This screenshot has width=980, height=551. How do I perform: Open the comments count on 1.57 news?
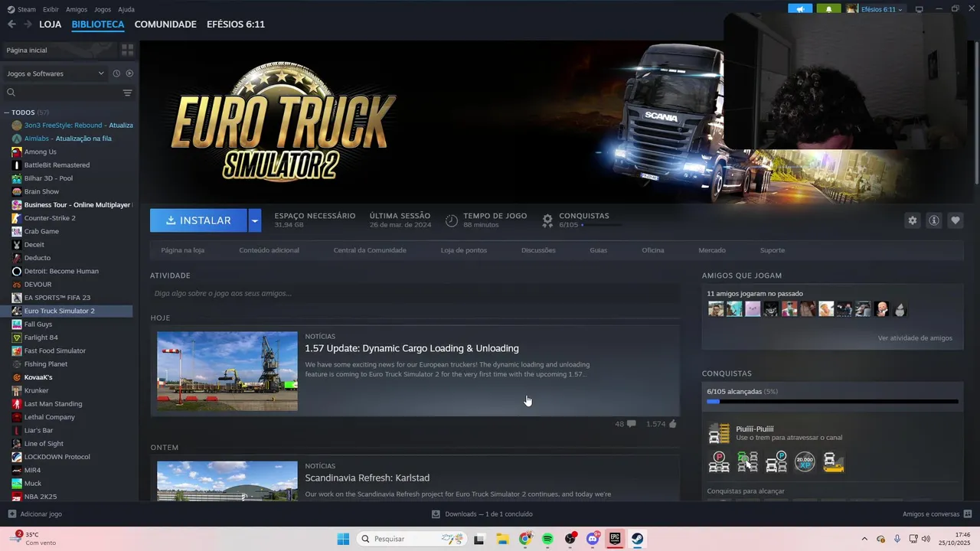pyautogui.click(x=625, y=424)
